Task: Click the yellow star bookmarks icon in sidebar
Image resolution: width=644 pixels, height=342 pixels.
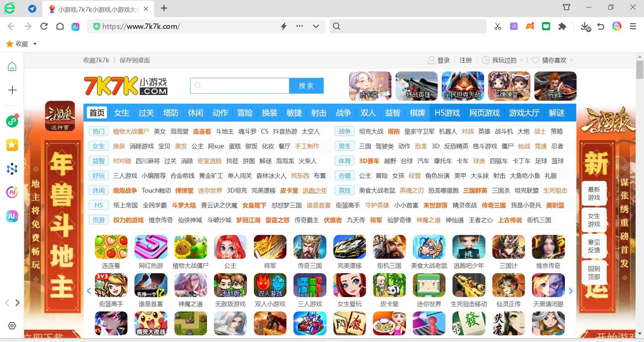Action: (x=12, y=145)
